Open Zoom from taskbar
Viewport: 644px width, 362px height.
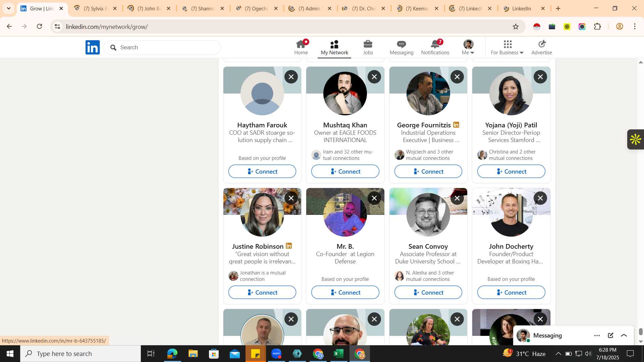pyautogui.click(x=276, y=354)
